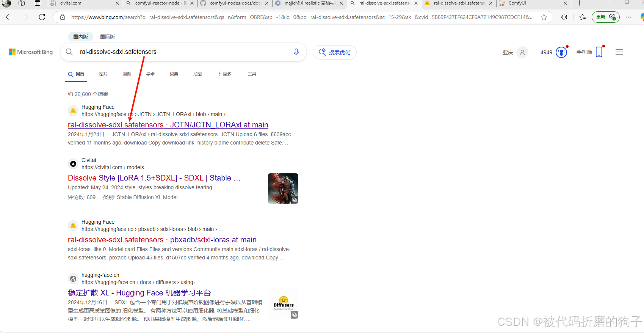The height and width of the screenshot is (333, 644).
Task: Click the 类别: Stable Diffusion XL Model text
Action: coord(140,198)
